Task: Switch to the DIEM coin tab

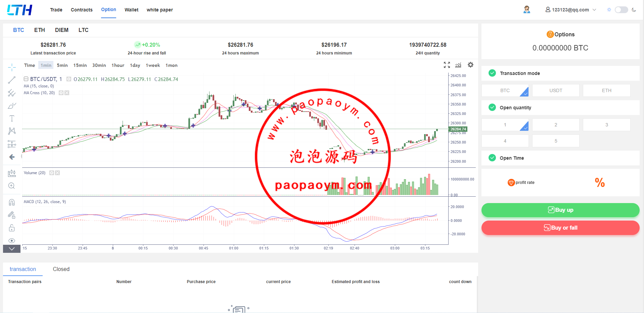Action: pyautogui.click(x=62, y=30)
